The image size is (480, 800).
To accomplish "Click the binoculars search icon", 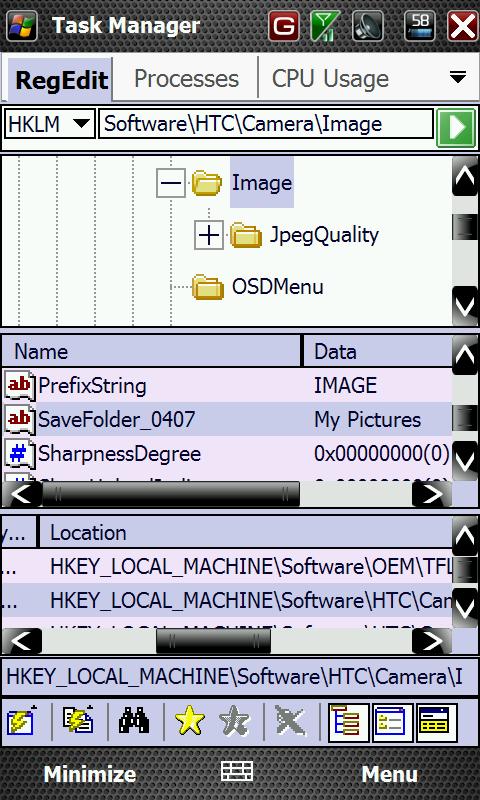I will [134, 720].
